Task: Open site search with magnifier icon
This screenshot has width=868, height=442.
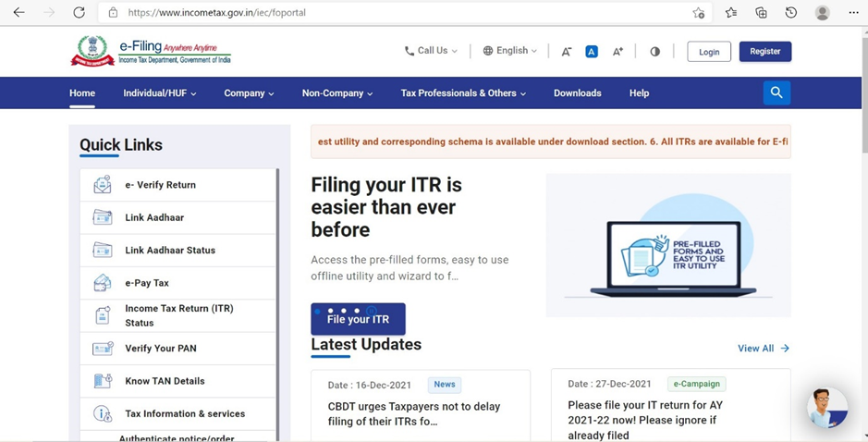Action: [x=776, y=92]
